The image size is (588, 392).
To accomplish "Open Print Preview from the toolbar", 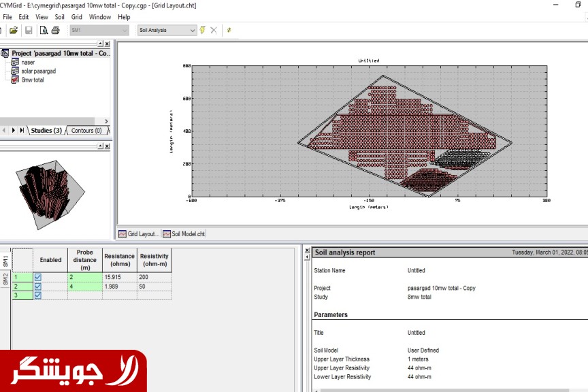I will click(x=44, y=30).
